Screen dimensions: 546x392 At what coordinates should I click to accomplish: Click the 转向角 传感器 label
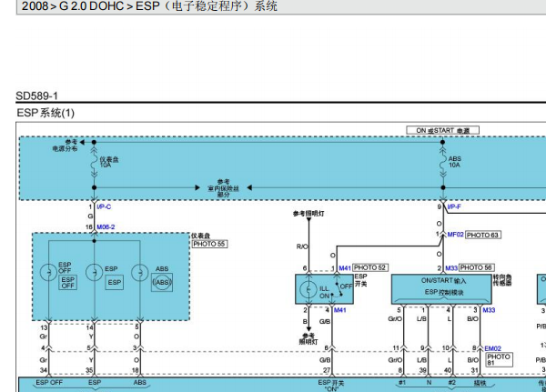tap(501, 280)
